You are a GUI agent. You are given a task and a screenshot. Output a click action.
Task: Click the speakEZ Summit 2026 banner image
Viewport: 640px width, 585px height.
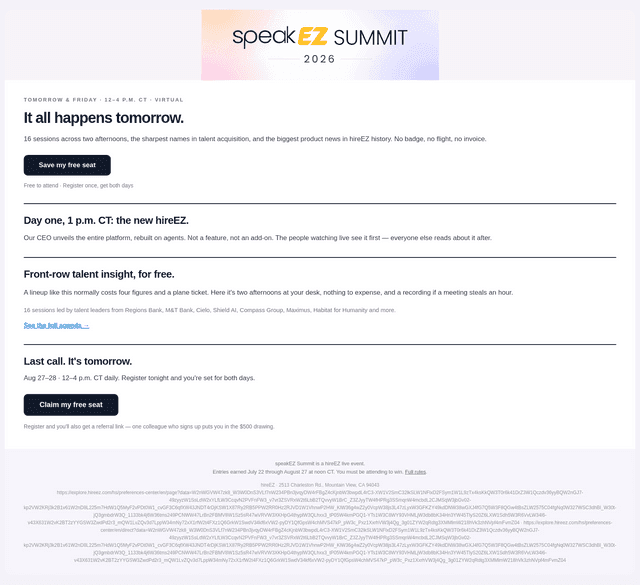(x=320, y=45)
